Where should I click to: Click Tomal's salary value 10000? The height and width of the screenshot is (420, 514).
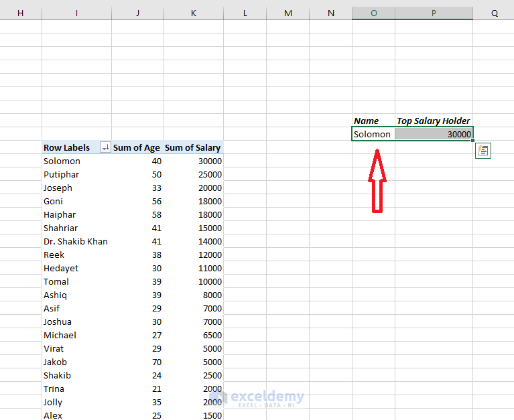(x=194, y=282)
